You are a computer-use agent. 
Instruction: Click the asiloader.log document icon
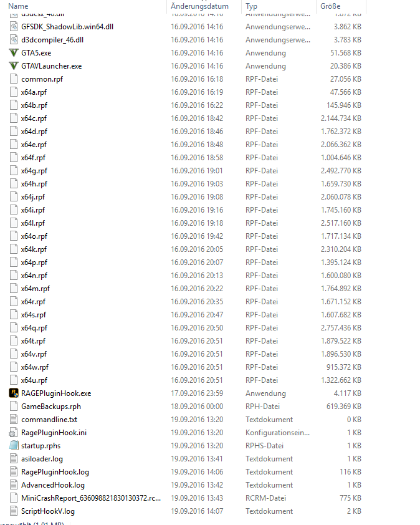(x=13, y=459)
